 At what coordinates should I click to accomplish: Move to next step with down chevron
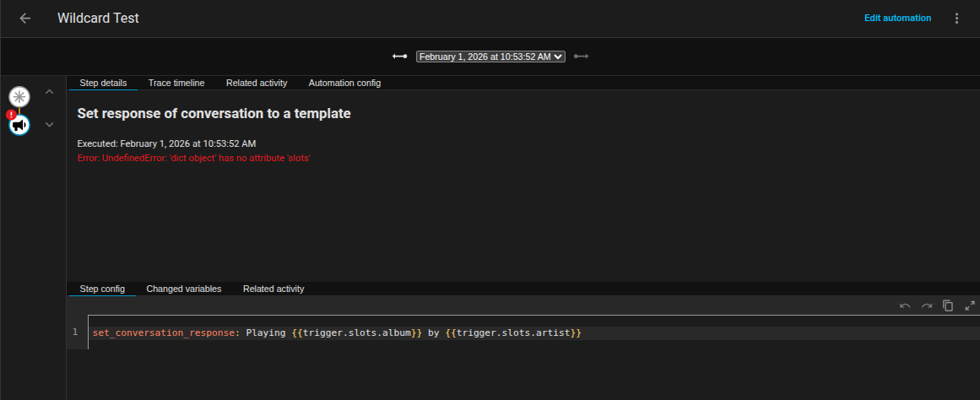coord(49,125)
